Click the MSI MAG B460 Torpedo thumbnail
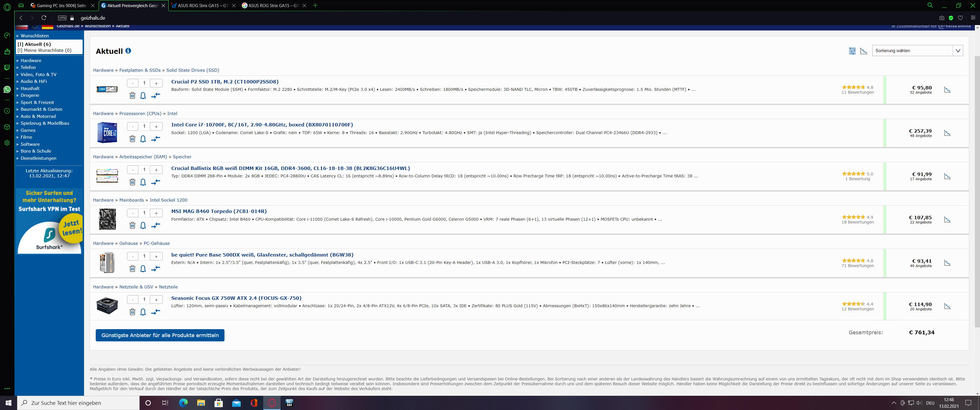 click(107, 219)
